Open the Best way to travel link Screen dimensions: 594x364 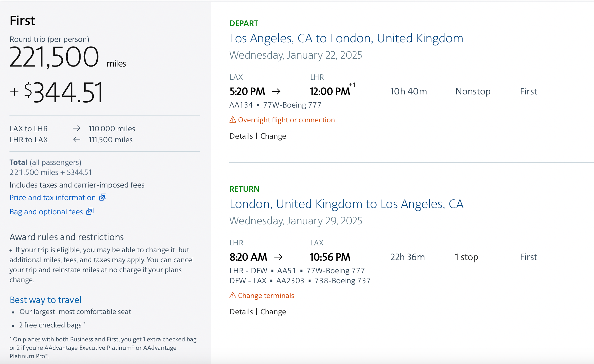tap(46, 300)
